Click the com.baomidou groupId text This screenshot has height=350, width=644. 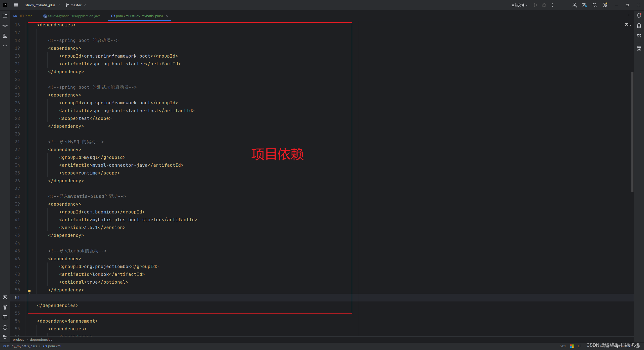coord(101,212)
